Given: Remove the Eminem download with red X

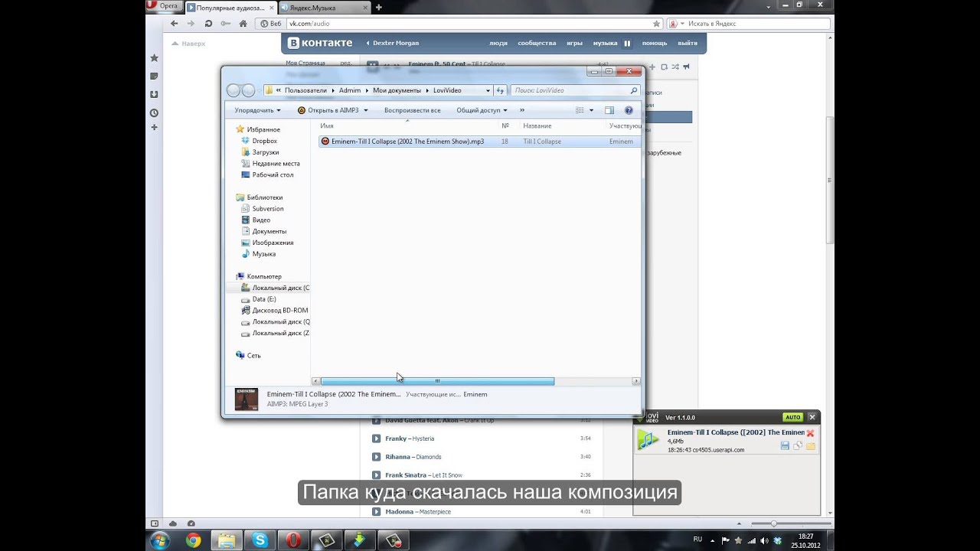Looking at the screenshot, I should click(x=810, y=433).
